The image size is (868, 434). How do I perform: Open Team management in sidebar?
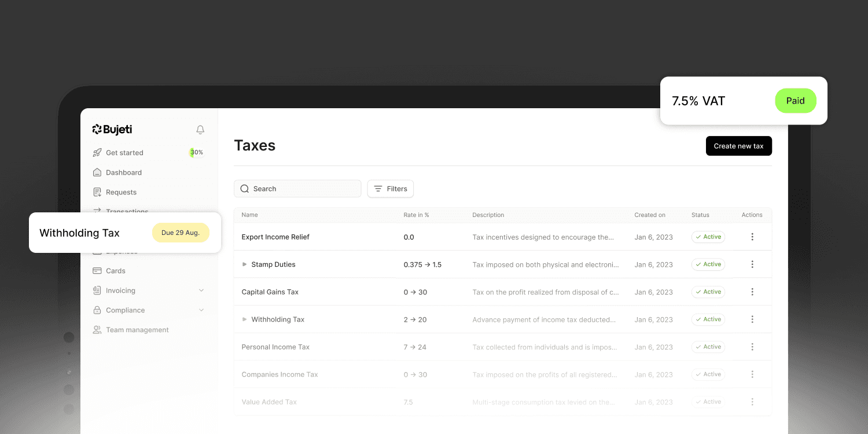(x=138, y=330)
